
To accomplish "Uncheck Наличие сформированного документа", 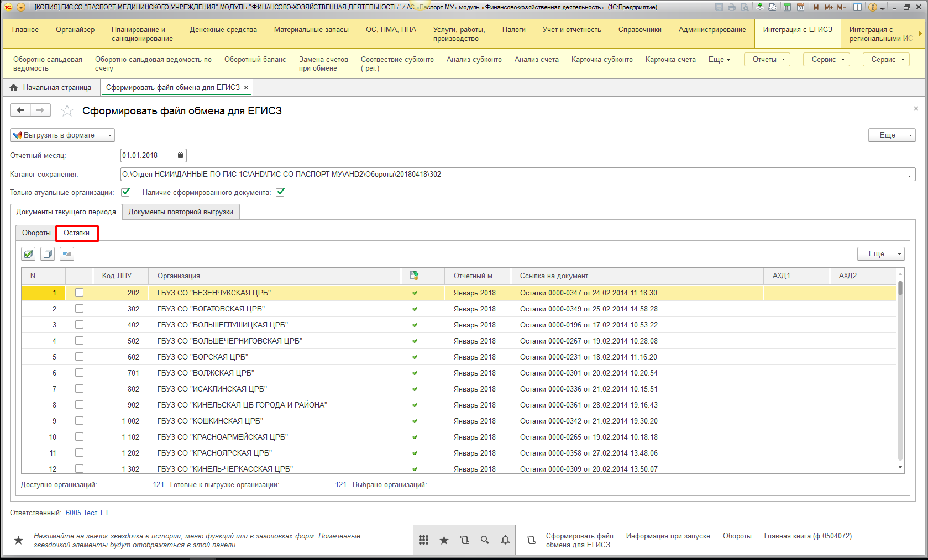I will (x=280, y=192).
